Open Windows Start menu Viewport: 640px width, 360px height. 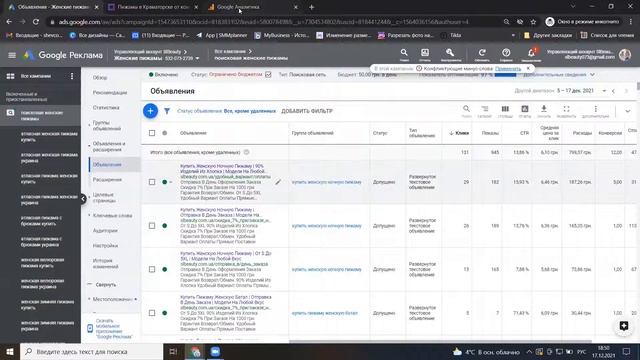point(10,351)
